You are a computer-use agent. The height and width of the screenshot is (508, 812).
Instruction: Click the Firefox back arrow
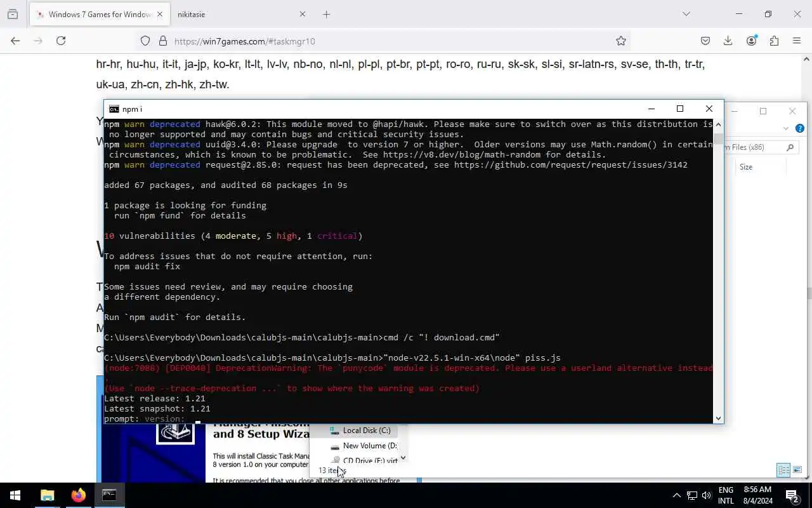tap(15, 41)
